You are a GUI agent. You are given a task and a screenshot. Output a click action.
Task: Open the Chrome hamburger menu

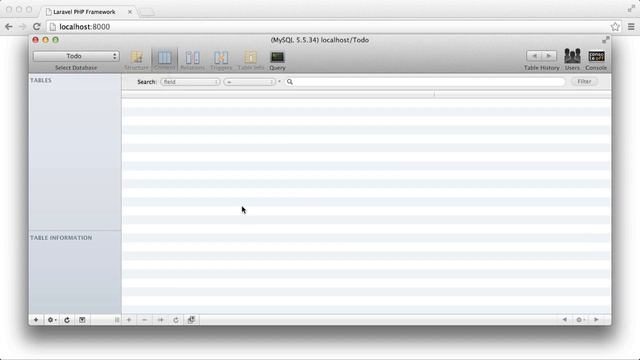pos(631,27)
